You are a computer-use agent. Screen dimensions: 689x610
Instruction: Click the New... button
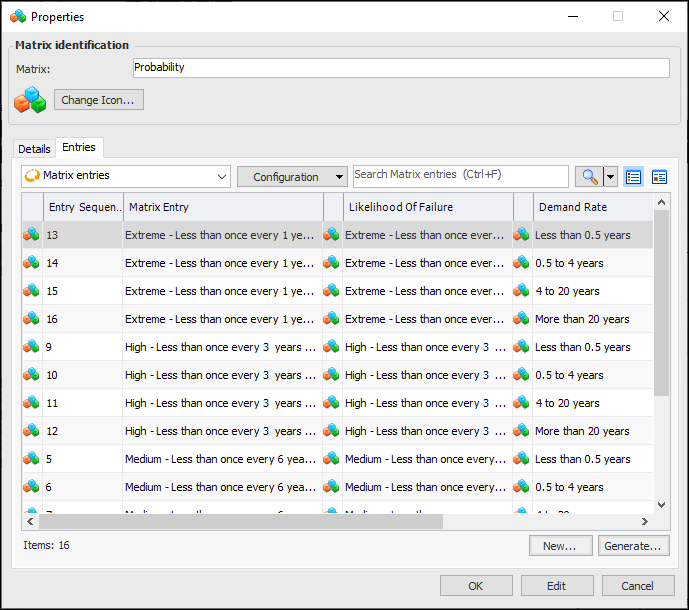560,545
